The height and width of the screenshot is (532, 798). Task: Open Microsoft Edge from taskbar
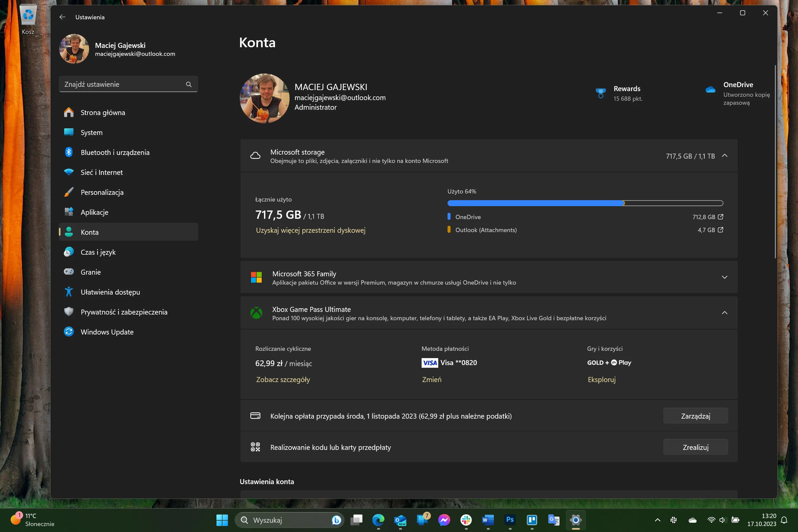tap(378, 520)
